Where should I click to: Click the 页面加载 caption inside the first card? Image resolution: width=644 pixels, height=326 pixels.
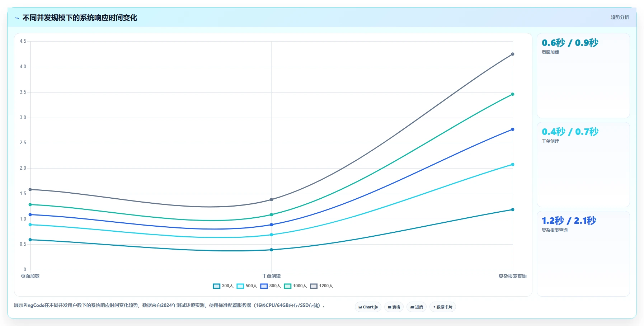click(x=550, y=52)
